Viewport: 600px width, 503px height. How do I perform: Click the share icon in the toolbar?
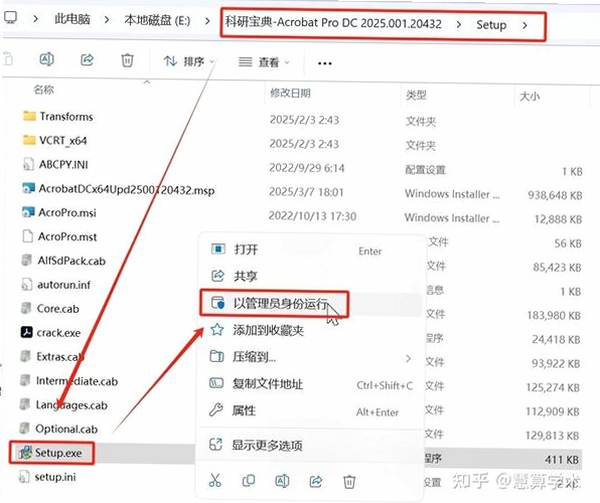click(x=87, y=60)
